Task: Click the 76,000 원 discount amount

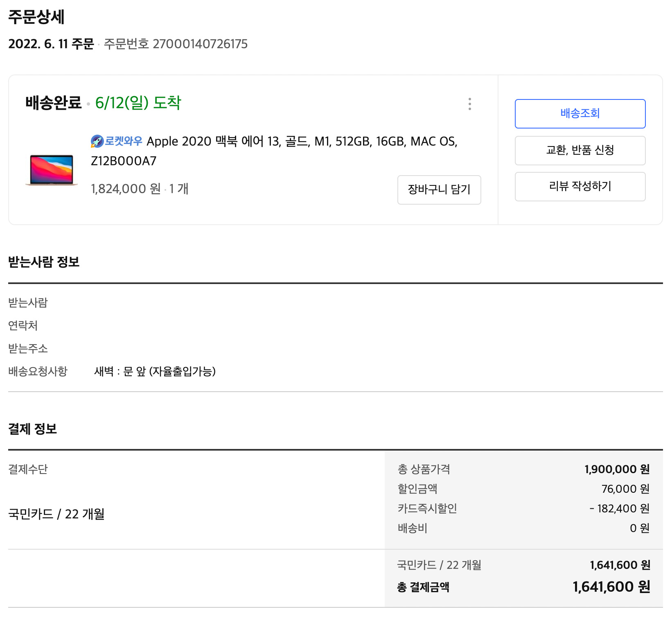Action: point(626,489)
